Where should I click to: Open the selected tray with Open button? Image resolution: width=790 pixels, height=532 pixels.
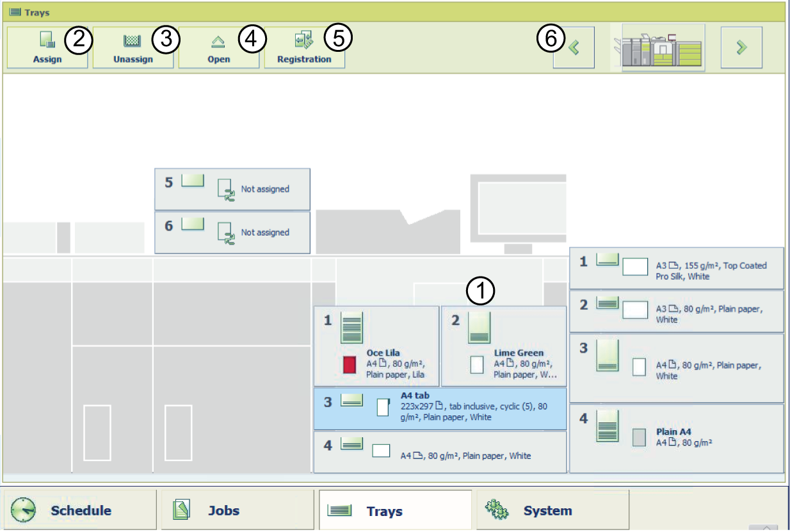(218, 47)
